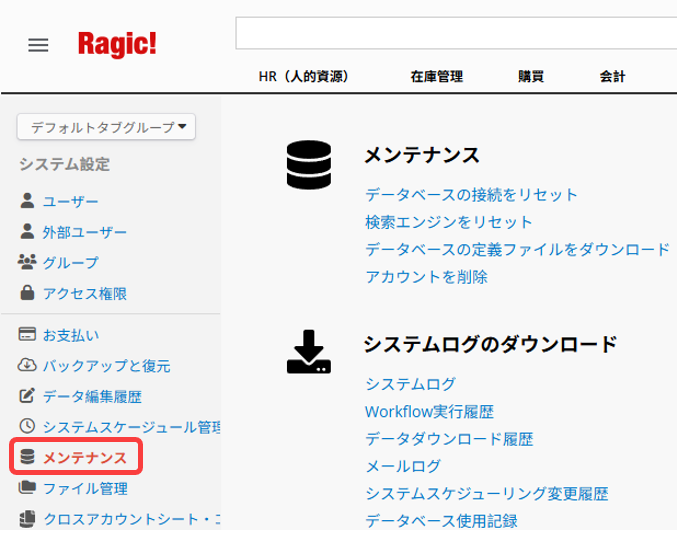Open データベース使用記録 link

tap(441, 521)
